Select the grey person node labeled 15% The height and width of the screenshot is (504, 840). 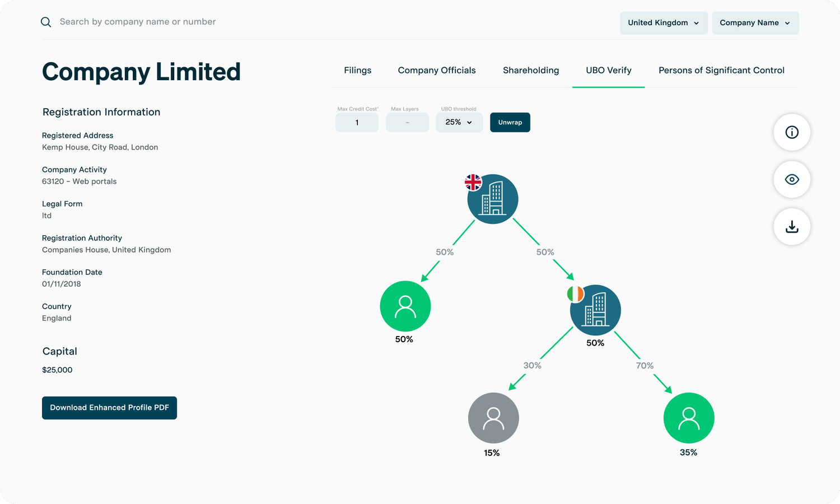point(493,418)
